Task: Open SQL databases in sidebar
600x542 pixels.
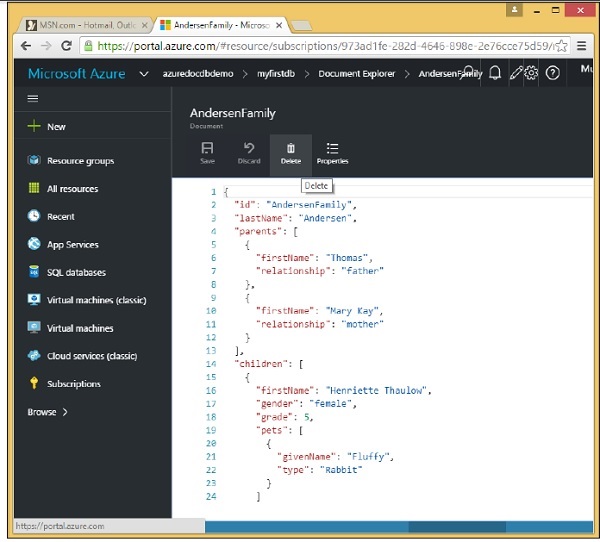Action: tap(76, 273)
